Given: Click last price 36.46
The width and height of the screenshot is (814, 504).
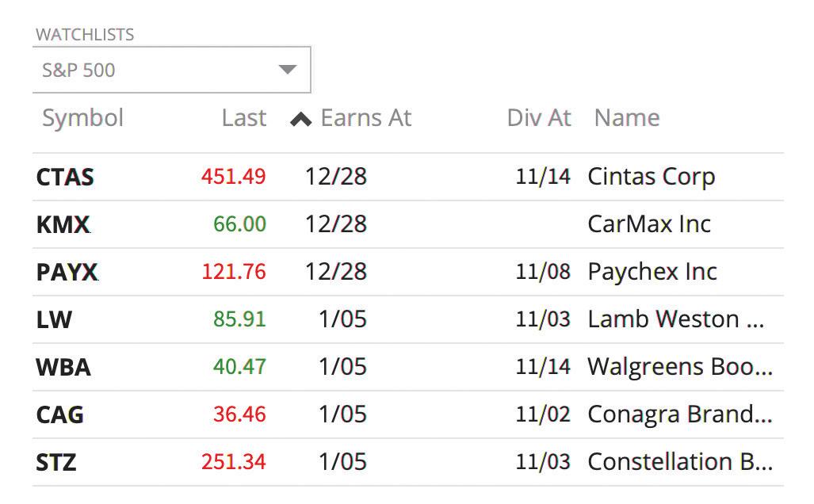Looking at the screenshot, I should coord(240,414).
